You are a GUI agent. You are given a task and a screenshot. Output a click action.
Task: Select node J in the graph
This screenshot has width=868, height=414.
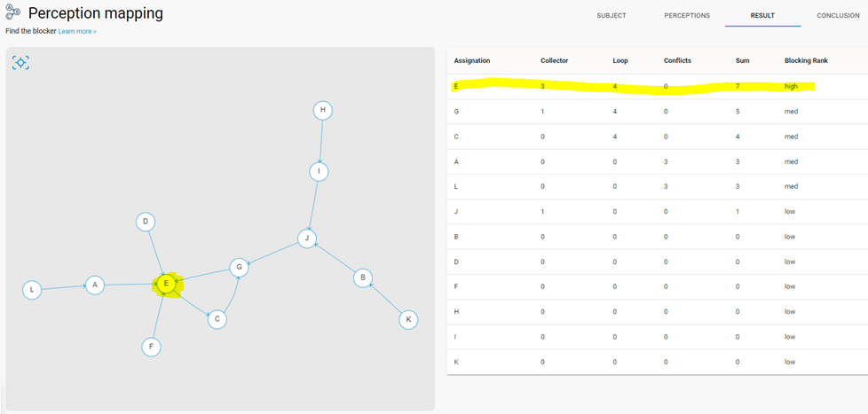(307, 238)
